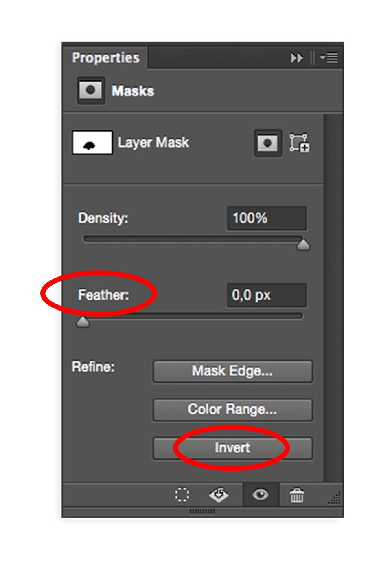Open the Color Range dialog

(x=232, y=410)
